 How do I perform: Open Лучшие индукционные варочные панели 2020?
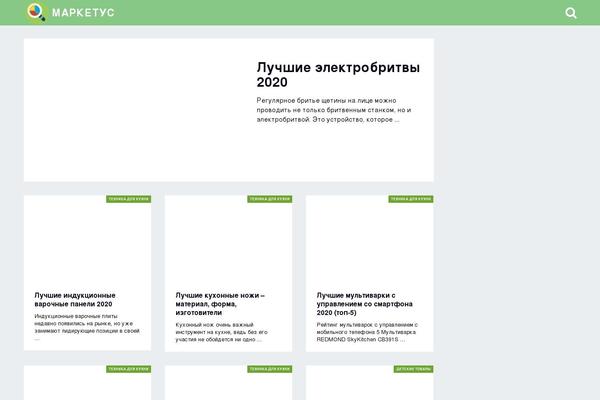(x=75, y=300)
